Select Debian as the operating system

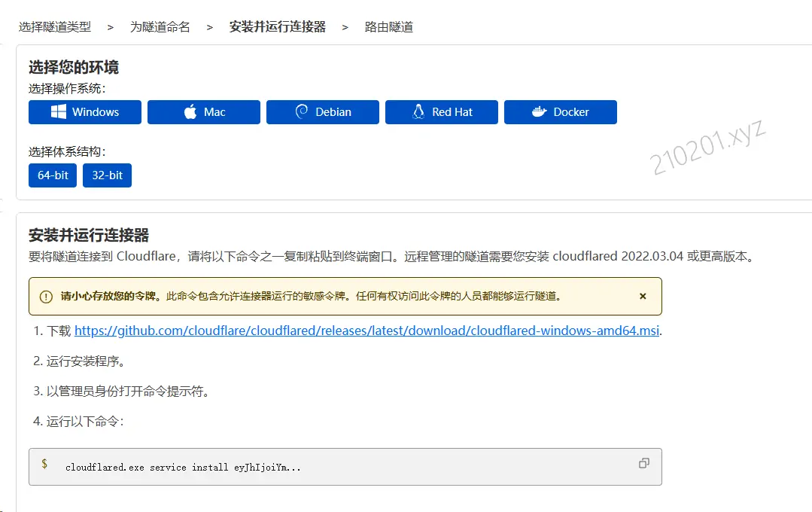point(322,112)
